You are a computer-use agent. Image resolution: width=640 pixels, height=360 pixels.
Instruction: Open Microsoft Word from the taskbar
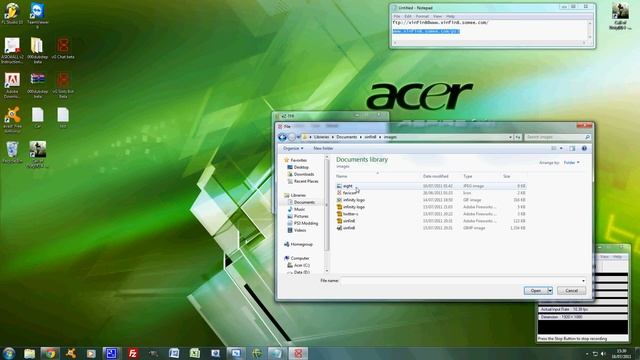click(x=174, y=353)
